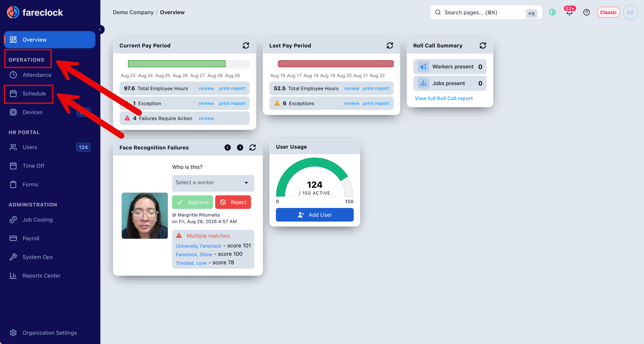Click the green status indicator icon in header
Viewport: 644px width, 344px height.
pos(552,12)
